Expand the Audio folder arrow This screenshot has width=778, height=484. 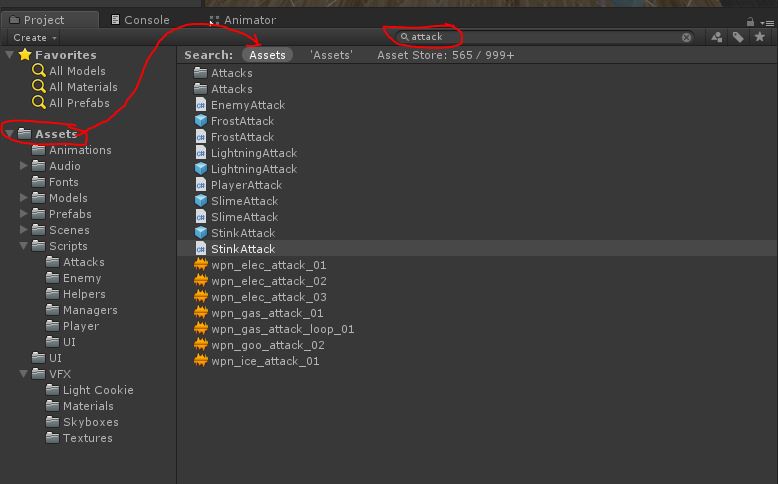click(23, 165)
